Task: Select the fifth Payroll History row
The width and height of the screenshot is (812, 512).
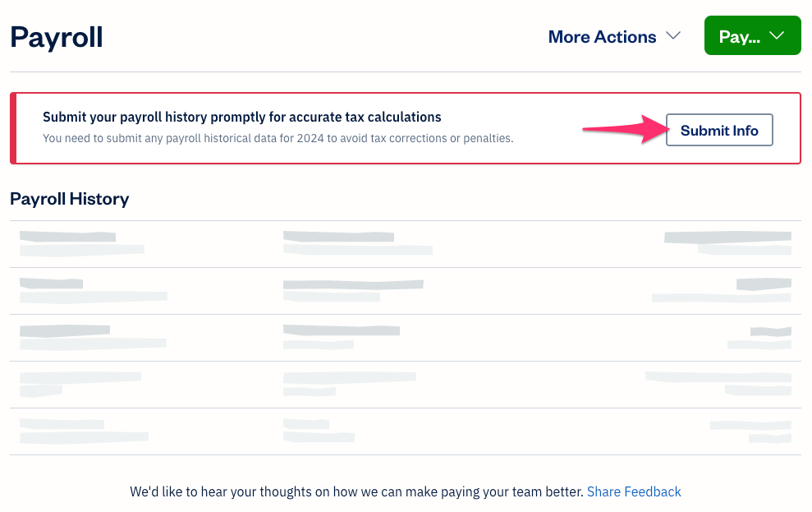Action: pos(405,431)
